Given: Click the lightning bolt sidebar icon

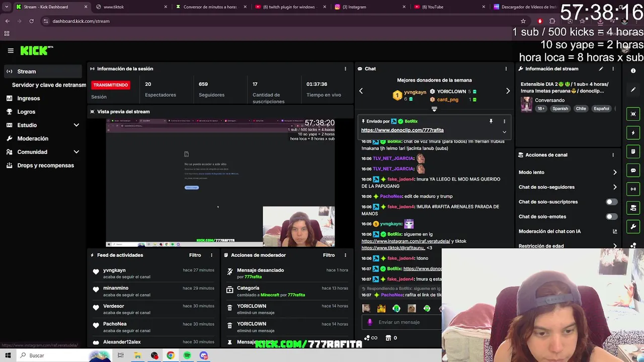Looking at the screenshot, I should (x=633, y=133).
